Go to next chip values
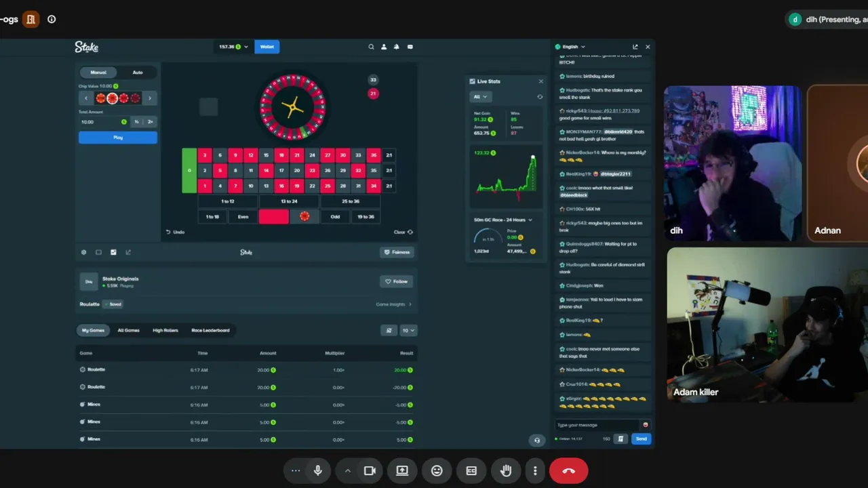 [x=150, y=98]
